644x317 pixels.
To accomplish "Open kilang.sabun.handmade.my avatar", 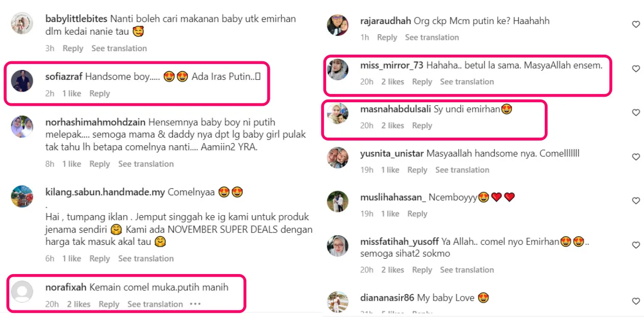I will pyautogui.click(x=22, y=196).
